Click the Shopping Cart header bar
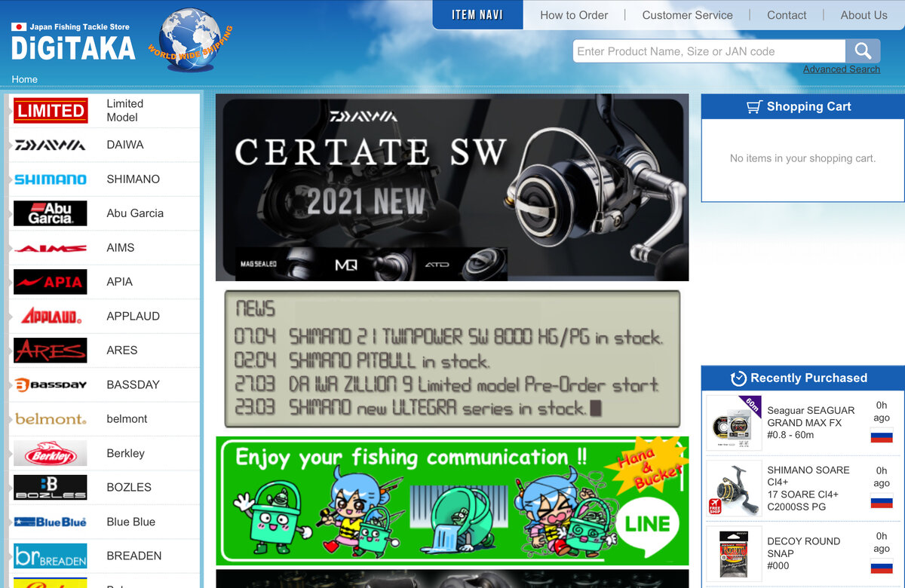Image resolution: width=905 pixels, height=588 pixels. [x=803, y=106]
